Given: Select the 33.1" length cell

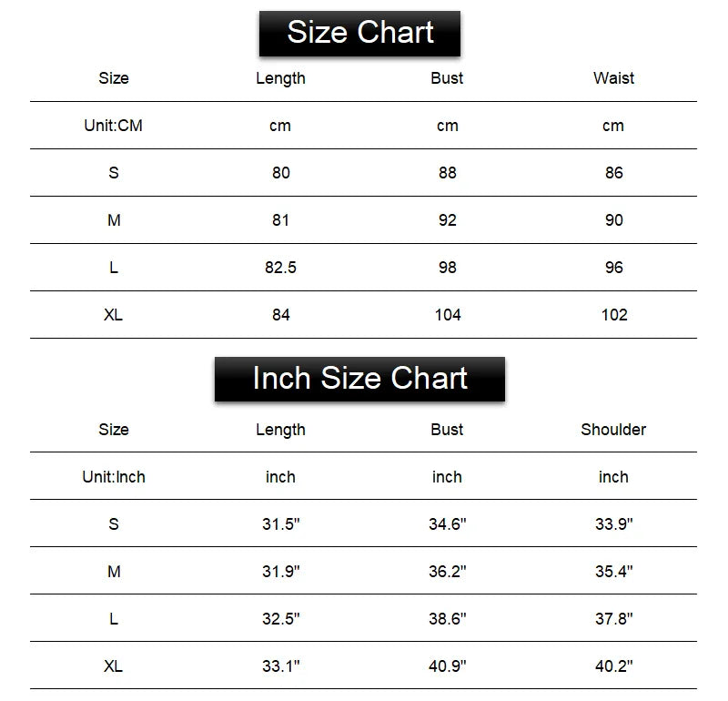Looking at the screenshot, I should tap(281, 666).
